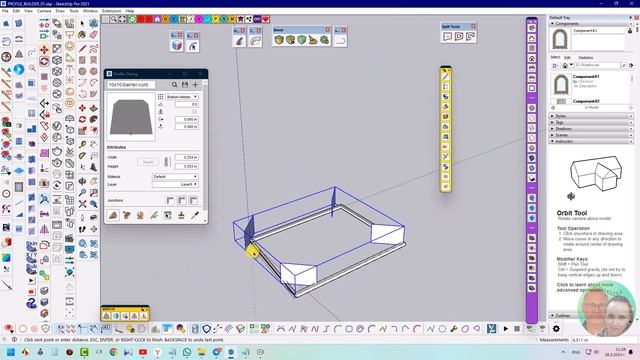Image resolution: width=640 pixels, height=360 pixels.
Task: Click the Width value field
Action: click(x=187, y=157)
